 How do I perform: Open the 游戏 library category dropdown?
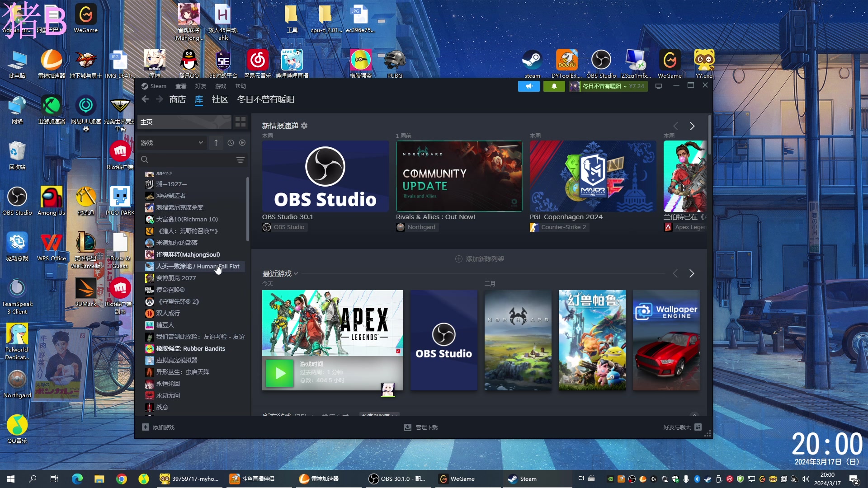[x=172, y=143]
